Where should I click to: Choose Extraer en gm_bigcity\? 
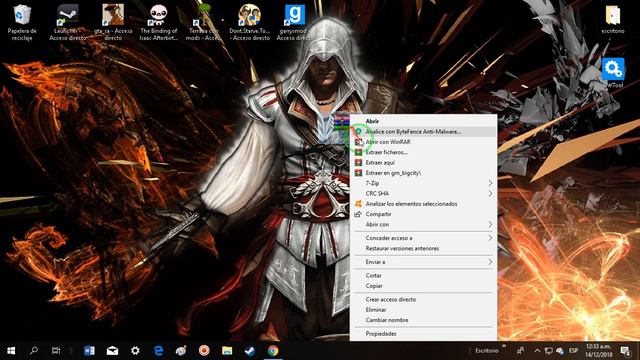424,173
